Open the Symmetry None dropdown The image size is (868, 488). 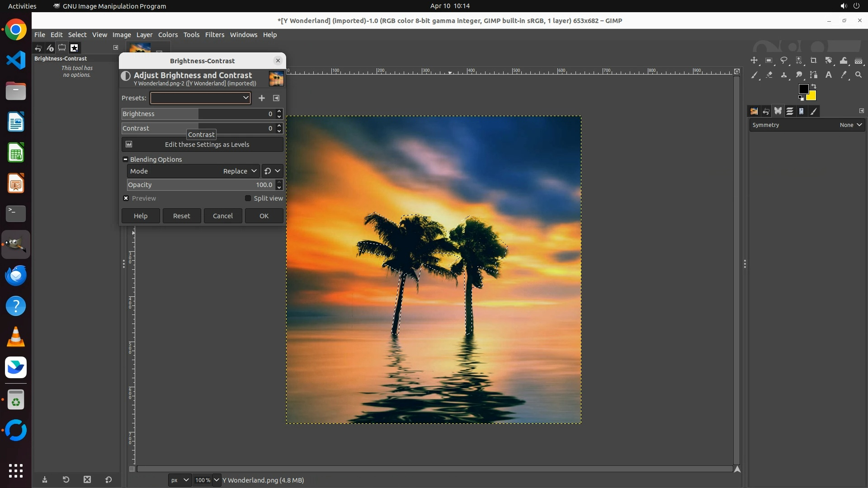pyautogui.click(x=851, y=125)
